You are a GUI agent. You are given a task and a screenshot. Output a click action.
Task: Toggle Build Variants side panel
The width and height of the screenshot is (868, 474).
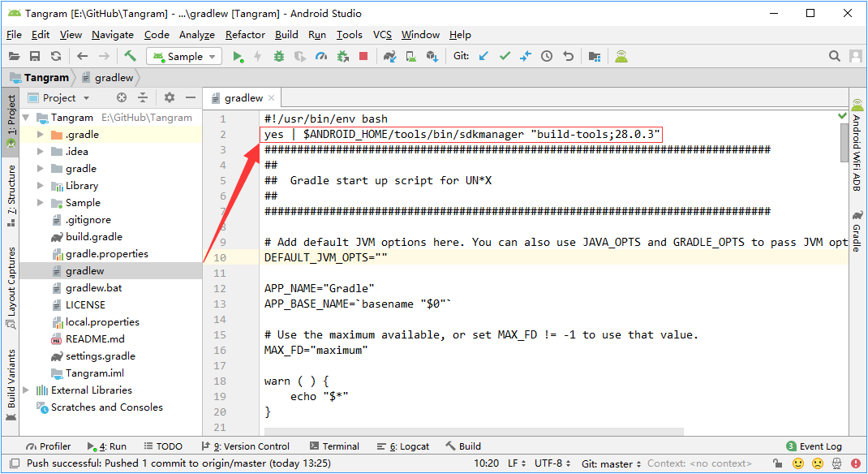pos(11,385)
